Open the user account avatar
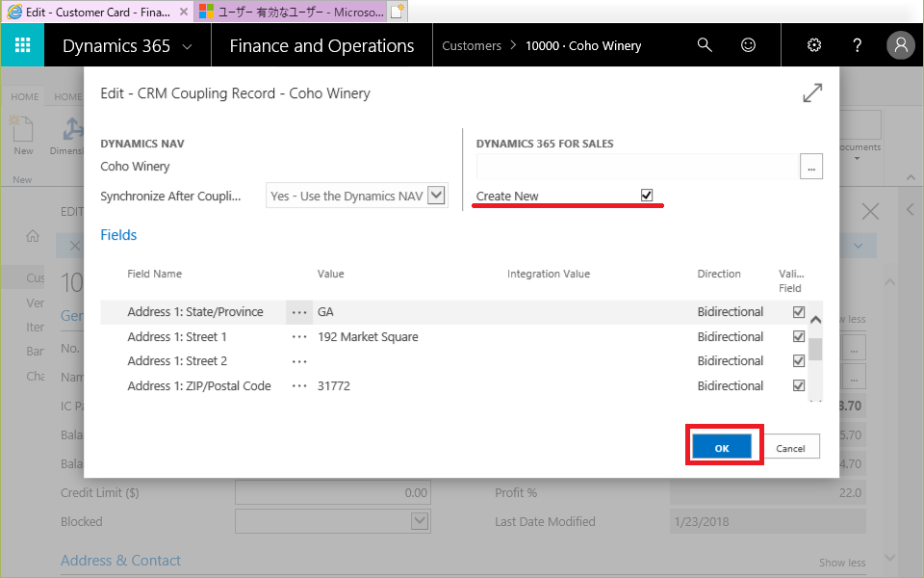The height and width of the screenshot is (578, 924). tap(901, 45)
